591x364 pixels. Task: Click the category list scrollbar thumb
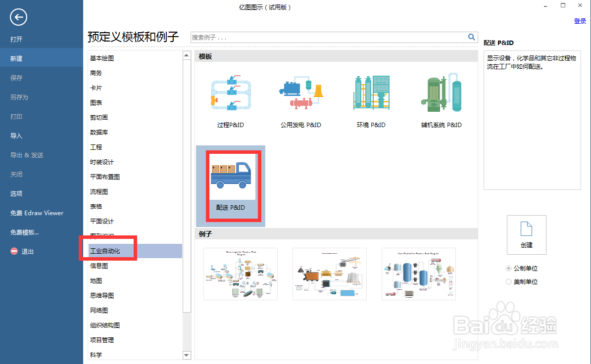pyautogui.click(x=187, y=186)
